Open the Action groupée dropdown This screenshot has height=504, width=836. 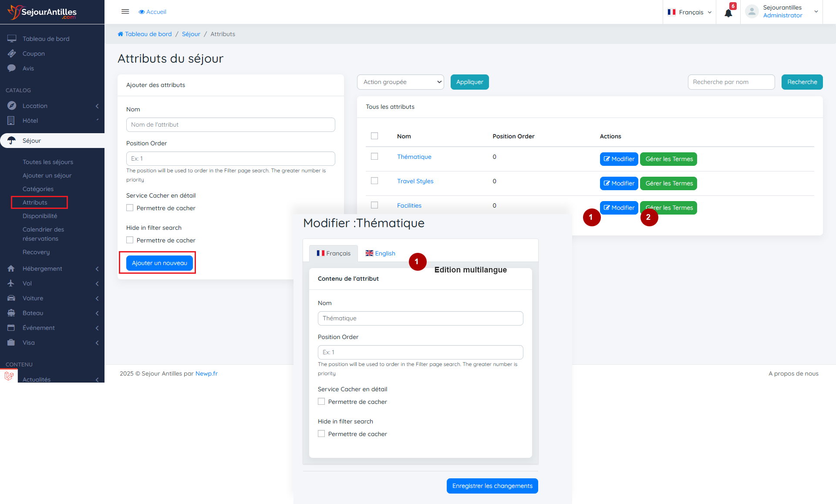[400, 82]
